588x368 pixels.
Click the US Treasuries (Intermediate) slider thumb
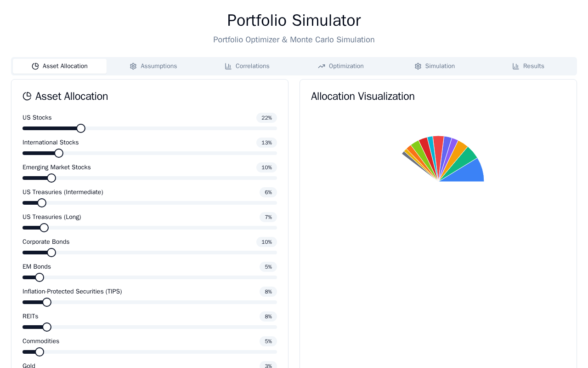42,203
